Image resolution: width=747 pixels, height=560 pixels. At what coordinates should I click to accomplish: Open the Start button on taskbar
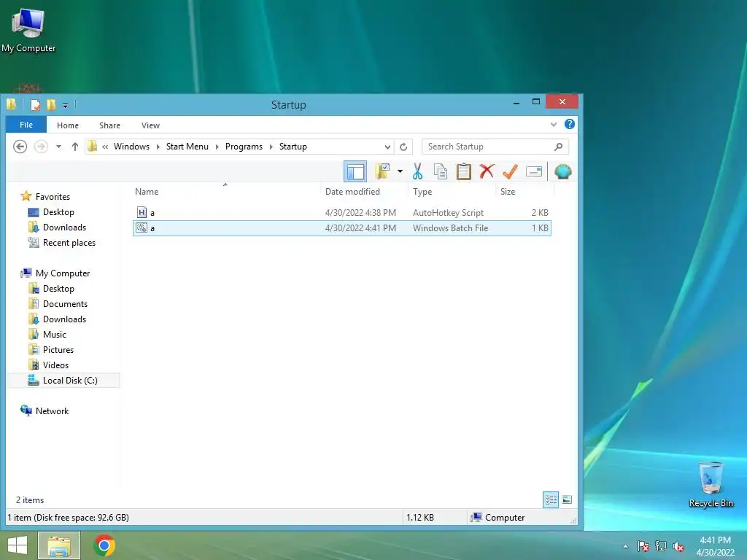tap(18, 545)
